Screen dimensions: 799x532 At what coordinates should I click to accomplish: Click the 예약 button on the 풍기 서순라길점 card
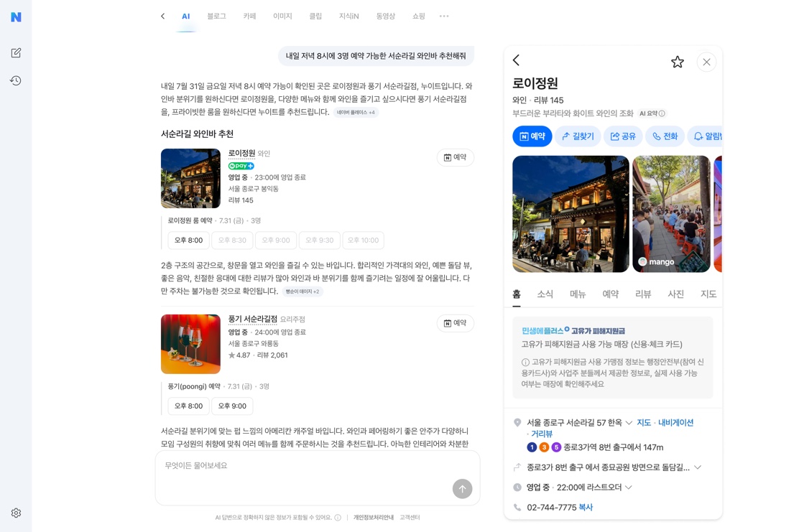(455, 323)
